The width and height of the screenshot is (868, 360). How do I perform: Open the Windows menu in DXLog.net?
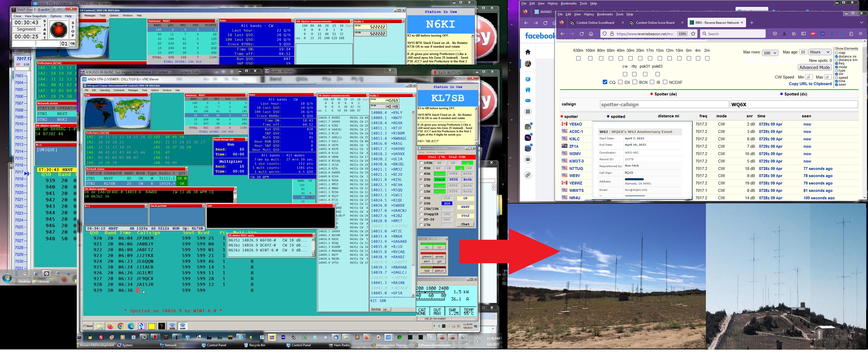point(167,90)
